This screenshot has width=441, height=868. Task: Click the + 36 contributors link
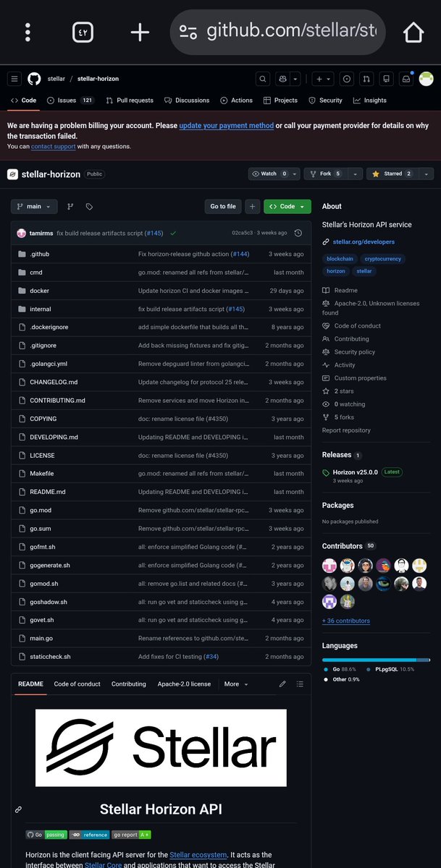pos(345,621)
